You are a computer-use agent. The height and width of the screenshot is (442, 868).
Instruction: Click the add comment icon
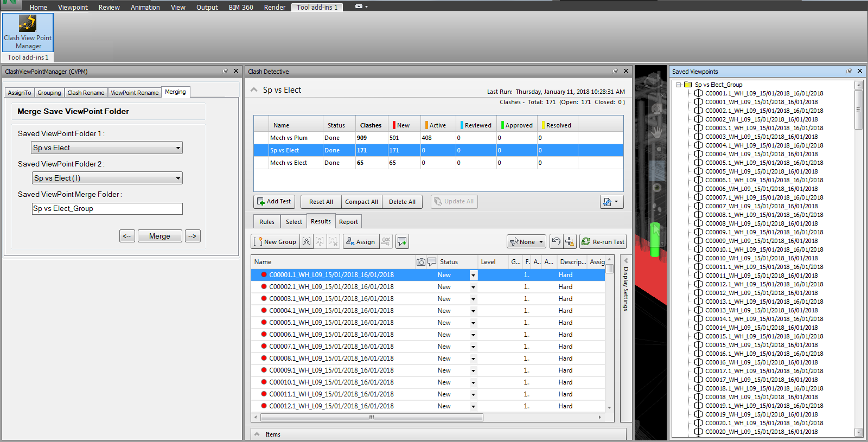point(402,242)
